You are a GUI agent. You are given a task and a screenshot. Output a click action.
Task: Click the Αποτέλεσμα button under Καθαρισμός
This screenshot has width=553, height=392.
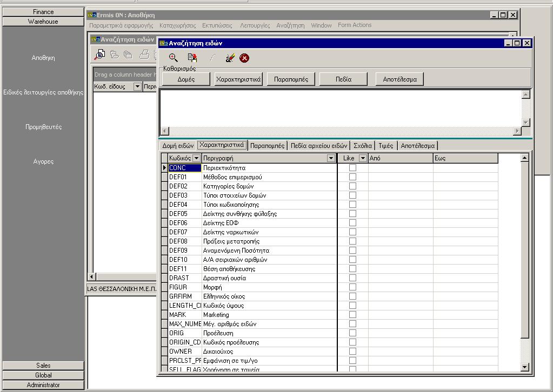(x=399, y=79)
